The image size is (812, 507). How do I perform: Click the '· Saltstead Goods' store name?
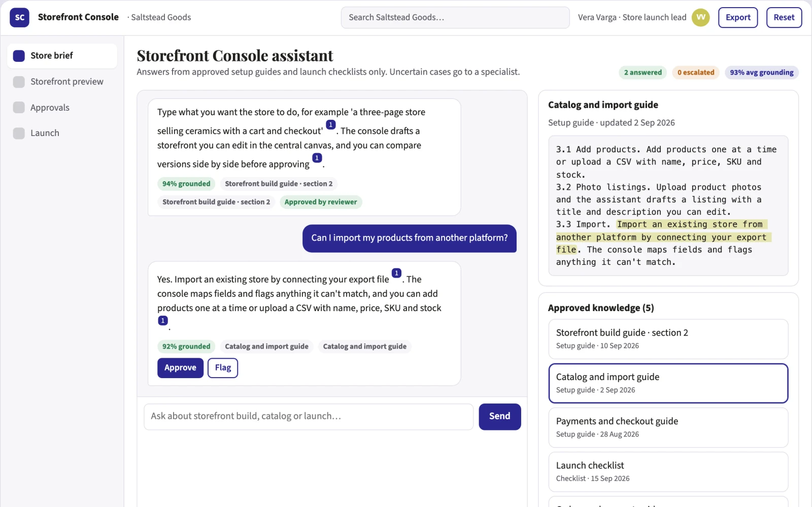tap(159, 17)
